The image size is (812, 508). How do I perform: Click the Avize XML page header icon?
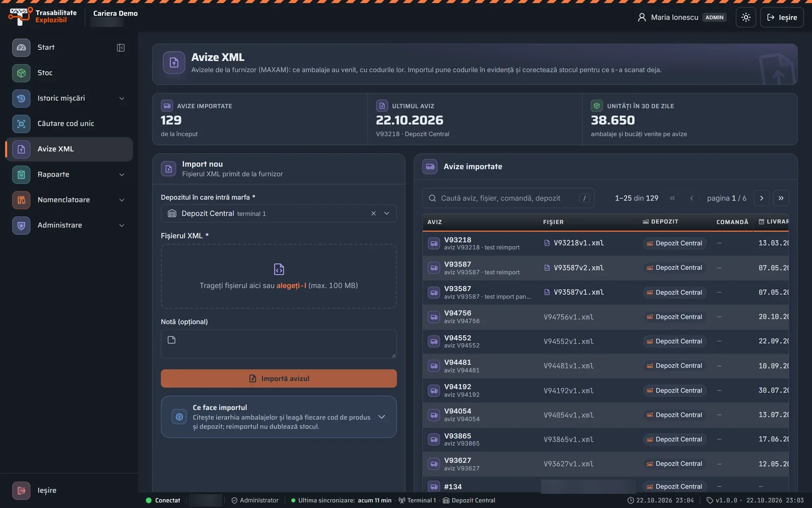174,63
